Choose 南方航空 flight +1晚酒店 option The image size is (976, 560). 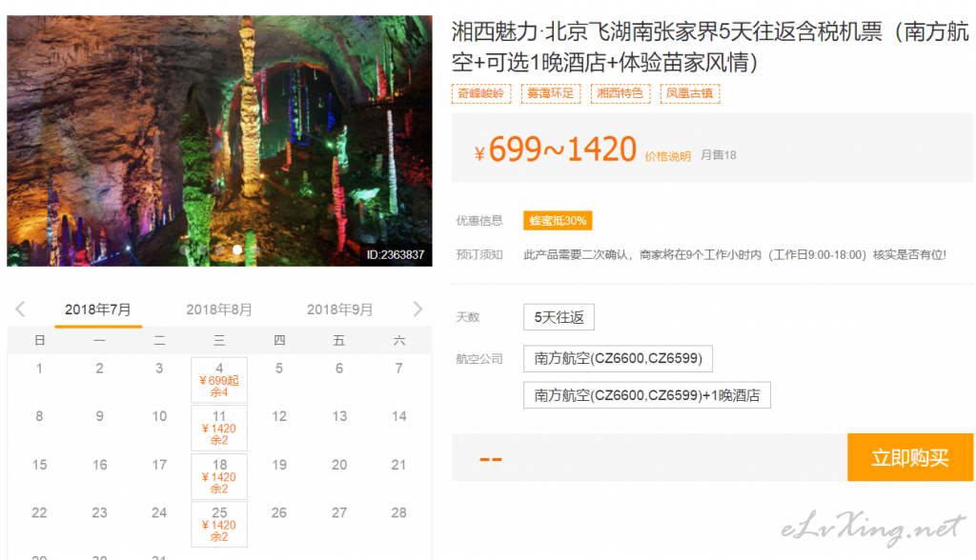[x=647, y=395]
